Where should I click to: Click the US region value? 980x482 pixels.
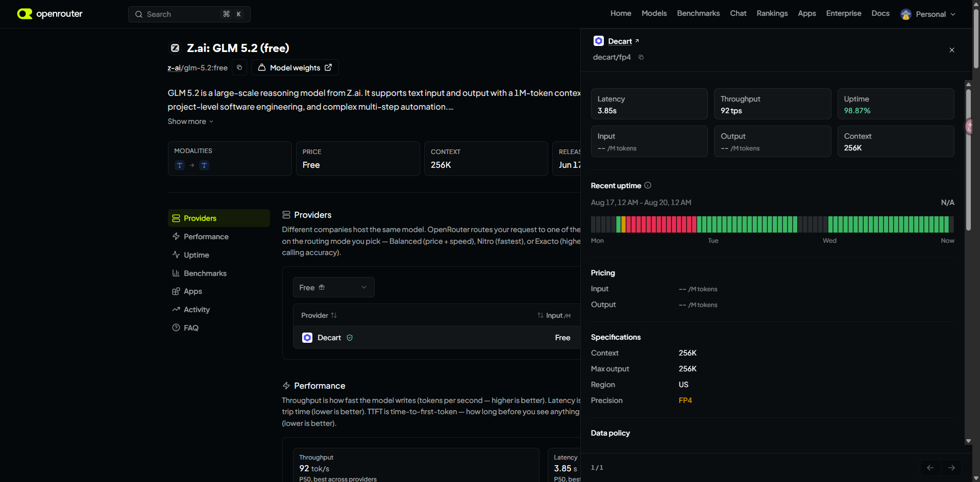[x=683, y=385]
